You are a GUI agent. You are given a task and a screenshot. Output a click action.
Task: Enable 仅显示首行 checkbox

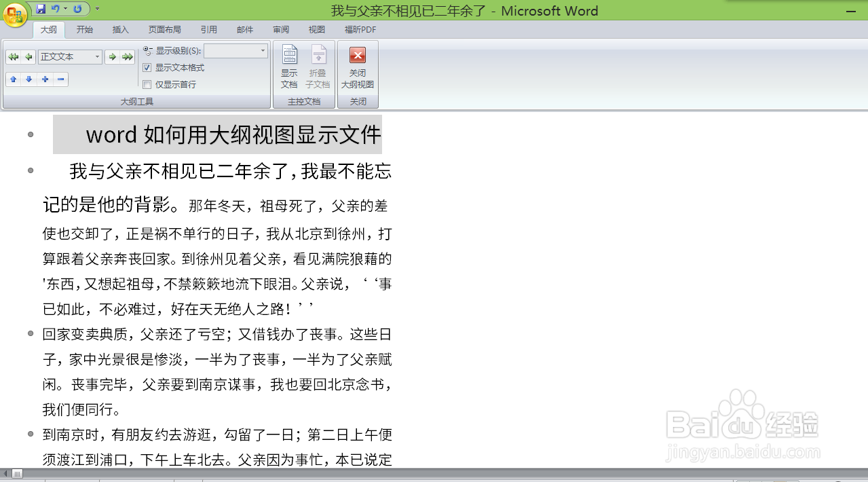click(x=147, y=85)
